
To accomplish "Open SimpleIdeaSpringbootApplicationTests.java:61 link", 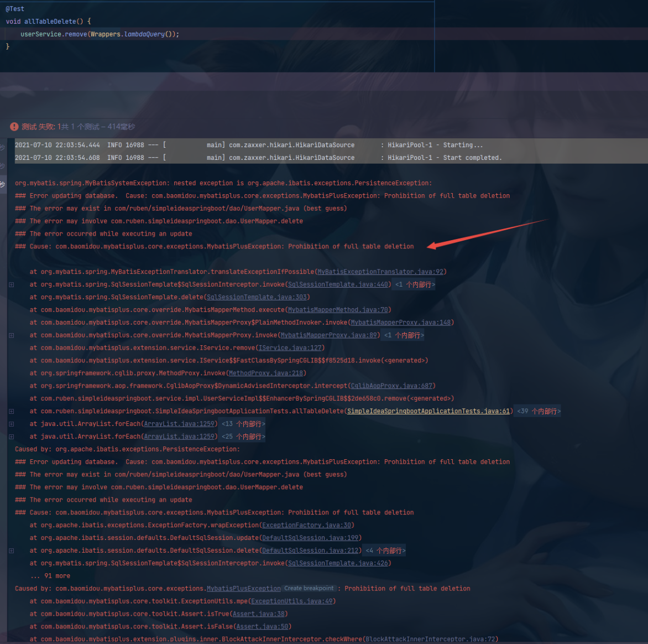I will click(x=428, y=411).
